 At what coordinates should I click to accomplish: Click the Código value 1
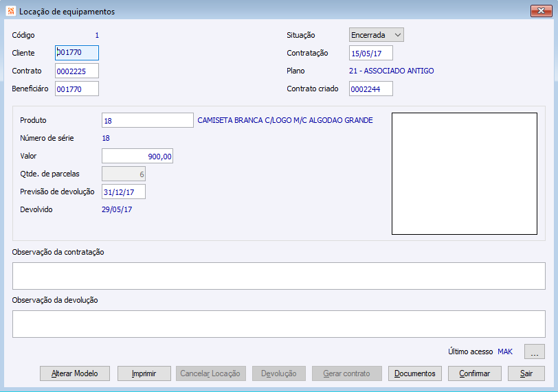pos(97,35)
